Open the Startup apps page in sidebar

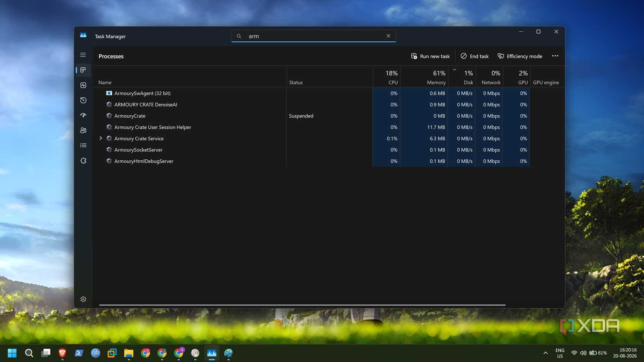click(x=83, y=115)
